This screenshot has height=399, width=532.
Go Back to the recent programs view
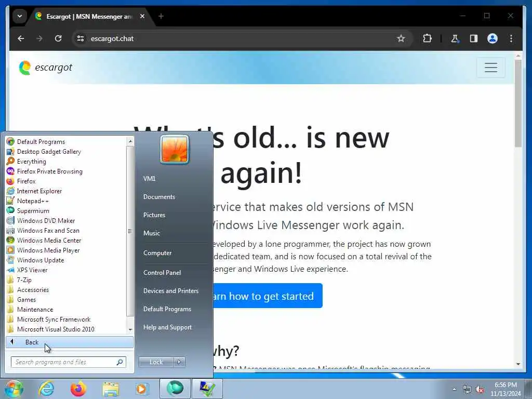[70, 342]
